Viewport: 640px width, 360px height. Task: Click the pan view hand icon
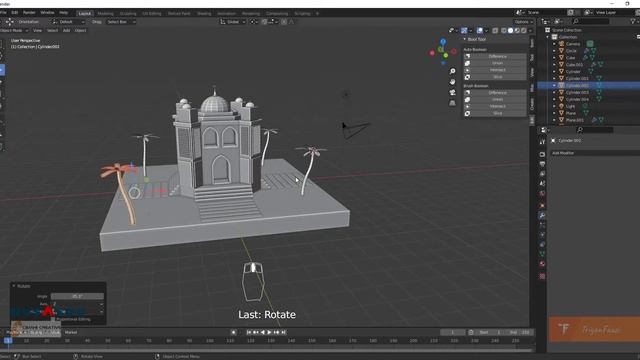pyautogui.click(x=452, y=82)
